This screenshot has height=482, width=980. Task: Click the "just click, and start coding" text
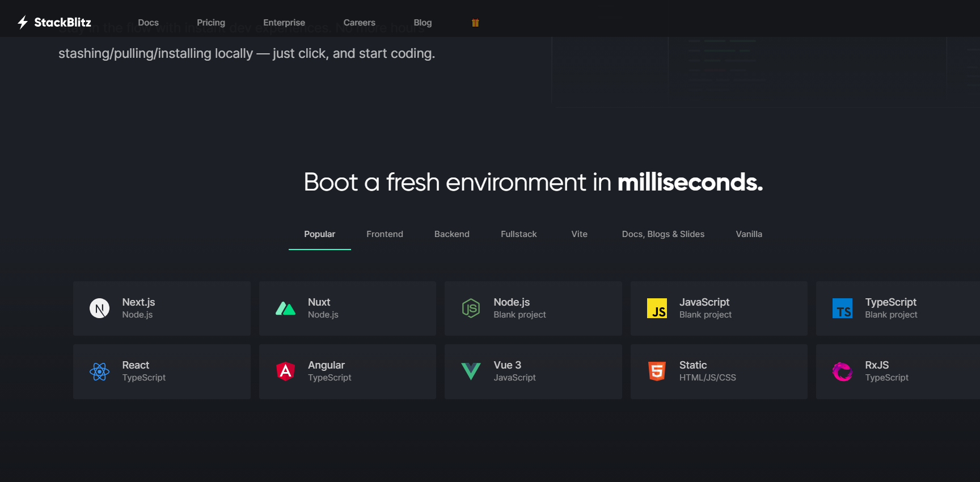pyautogui.click(x=353, y=53)
